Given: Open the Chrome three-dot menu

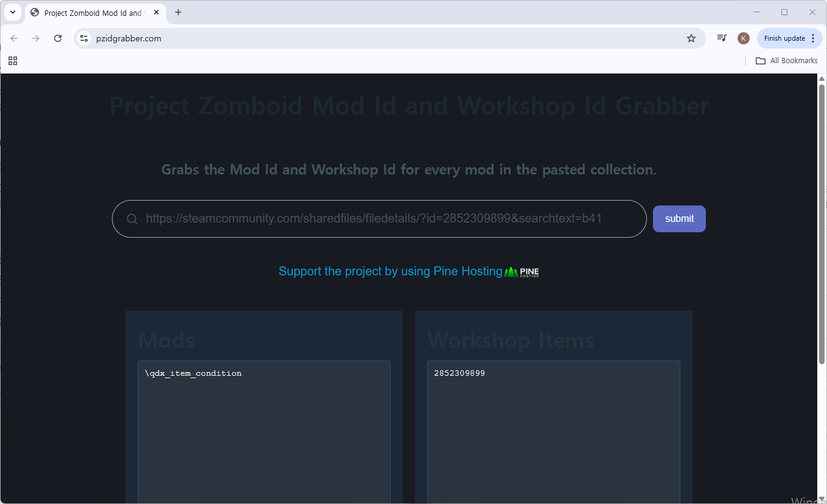Looking at the screenshot, I should tap(814, 38).
